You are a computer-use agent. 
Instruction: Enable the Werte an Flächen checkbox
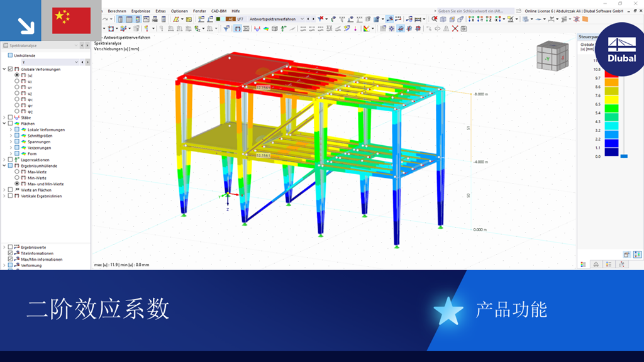point(10,190)
